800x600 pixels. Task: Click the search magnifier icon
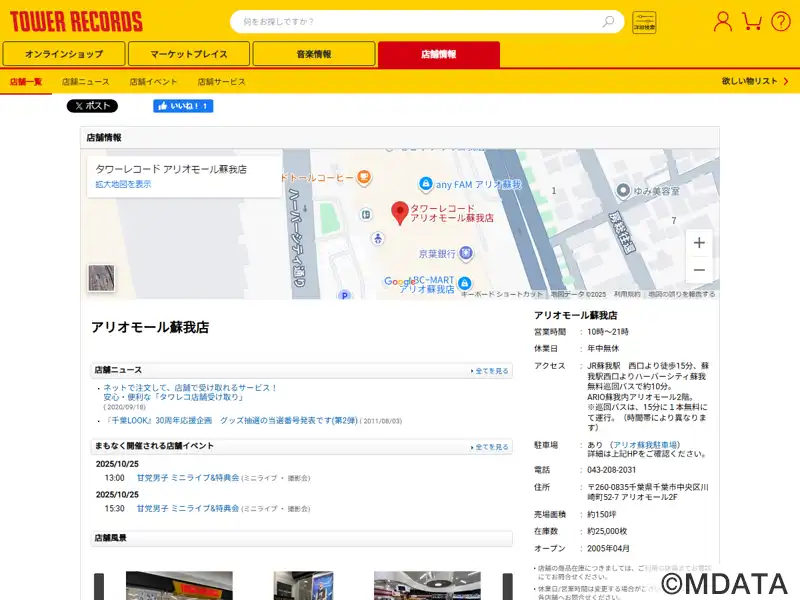coord(608,21)
